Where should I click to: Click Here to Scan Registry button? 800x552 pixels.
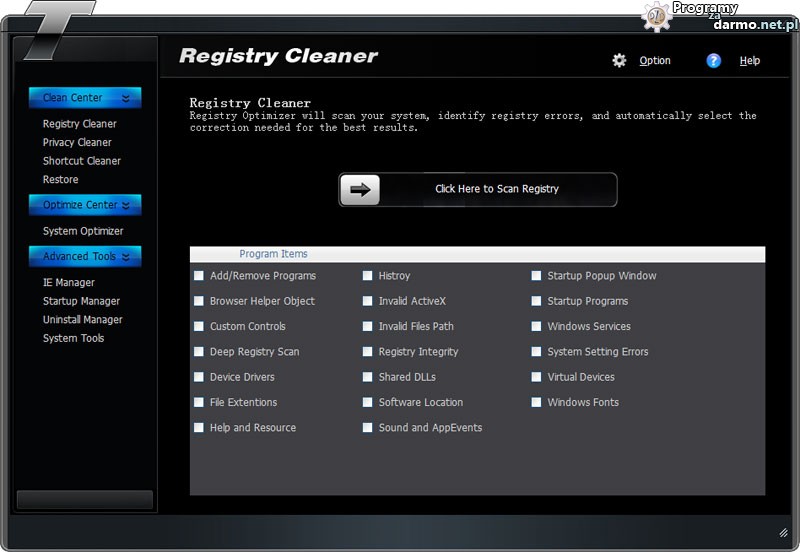[478, 190]
